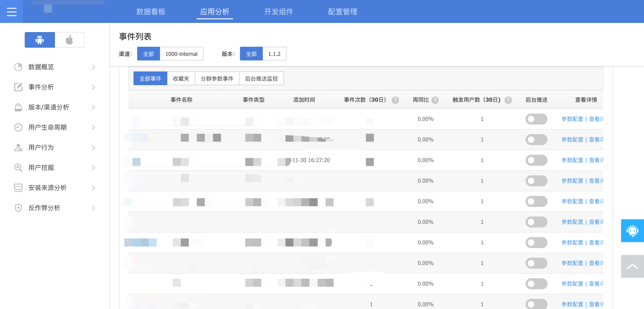644x309 pixels.
Task: Click the 事件类型 column header
Action: tap(253, 100)
